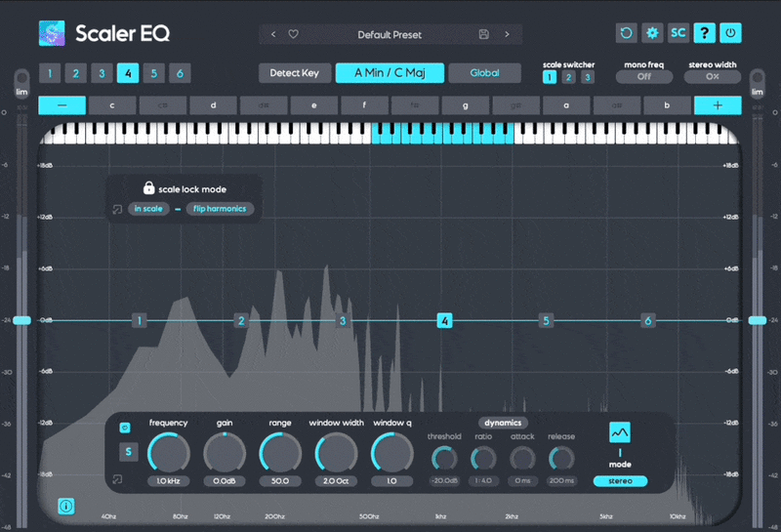Toggle the plugin power button
The height and width of the screenshot is (532, 781).
tap(730, 33)
